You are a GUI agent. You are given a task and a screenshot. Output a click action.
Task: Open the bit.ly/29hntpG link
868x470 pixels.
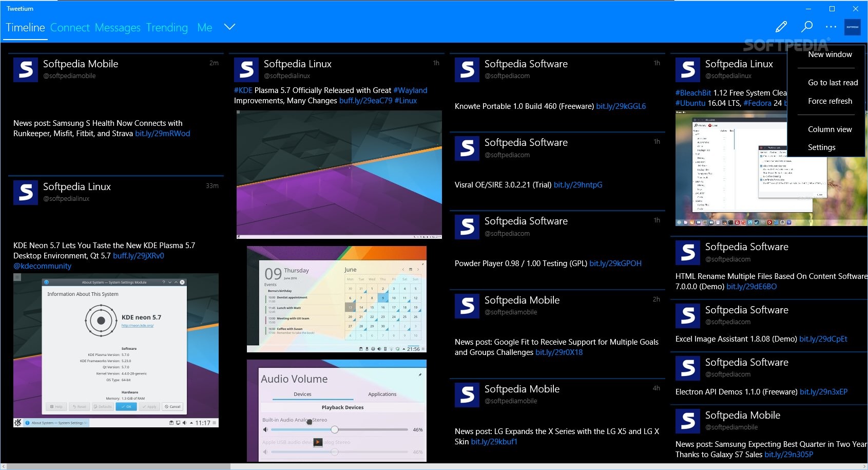[x=578, y=185]
